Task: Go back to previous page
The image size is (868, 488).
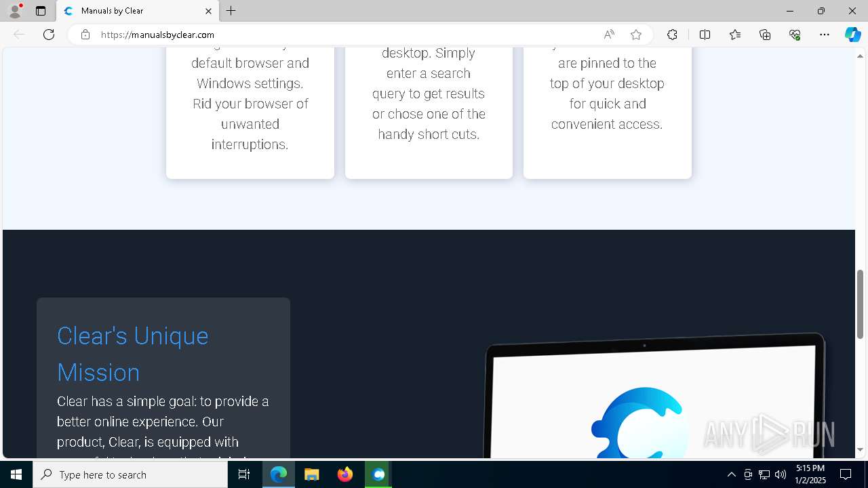Action: click(19, 35)
